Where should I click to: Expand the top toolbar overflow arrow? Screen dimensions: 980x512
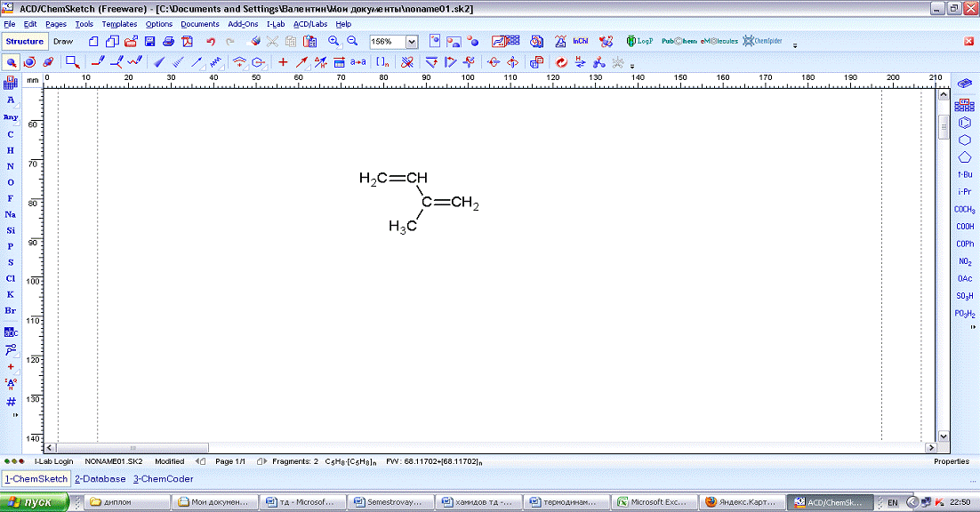794,44
